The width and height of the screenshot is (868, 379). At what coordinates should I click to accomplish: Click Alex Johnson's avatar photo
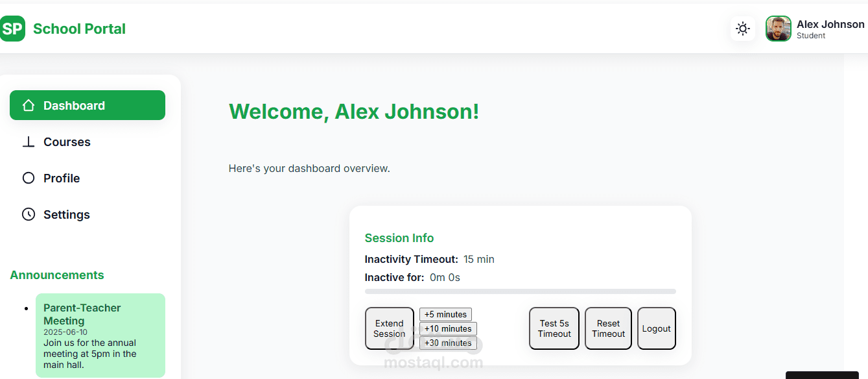coord(778,29)
